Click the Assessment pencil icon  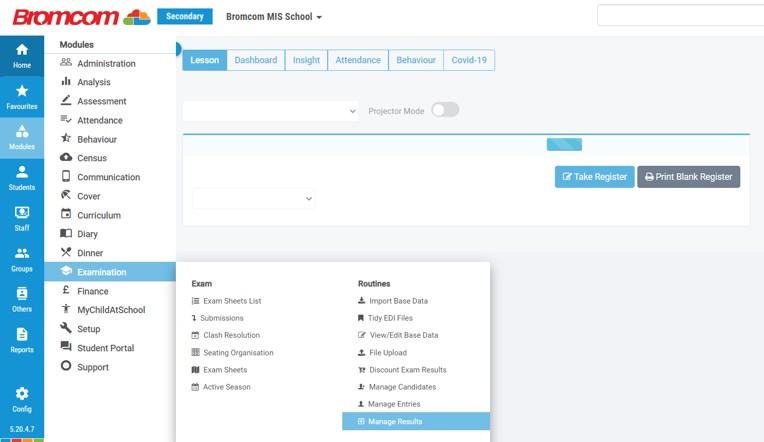tap(66, 100)
